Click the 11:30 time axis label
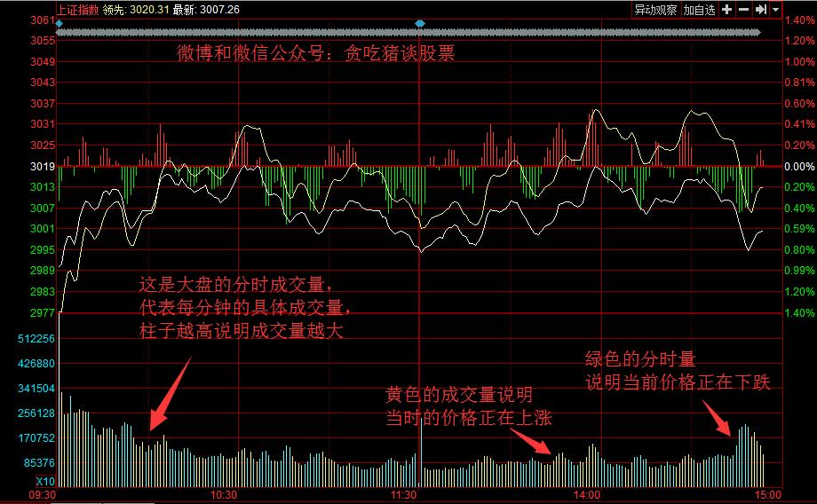 (404, 494)
